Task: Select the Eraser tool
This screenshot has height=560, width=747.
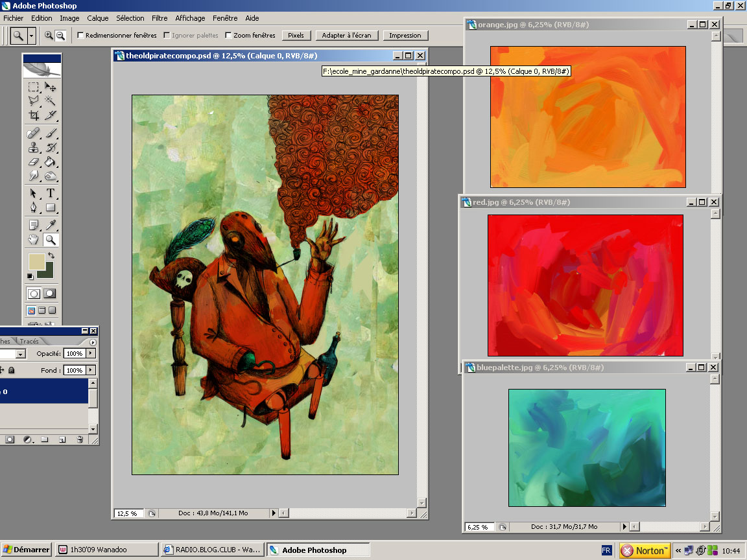Action: coord(33,162)
